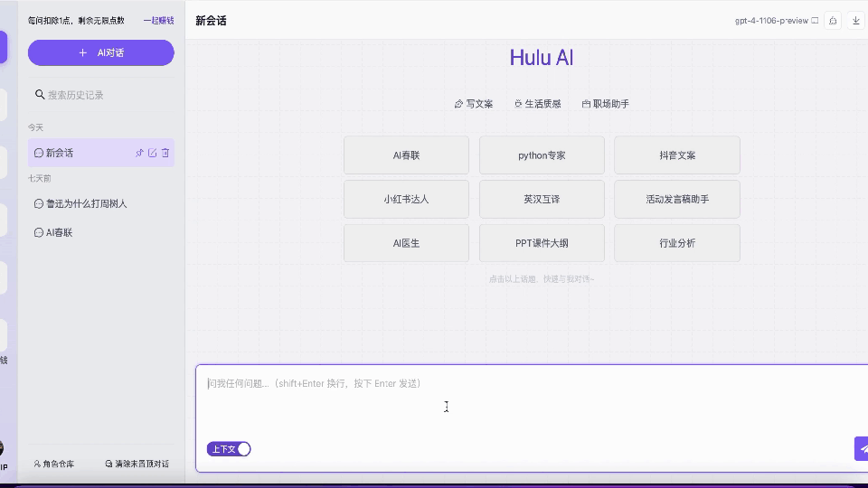Start a new chat with AI对话 button

[100, 52]
